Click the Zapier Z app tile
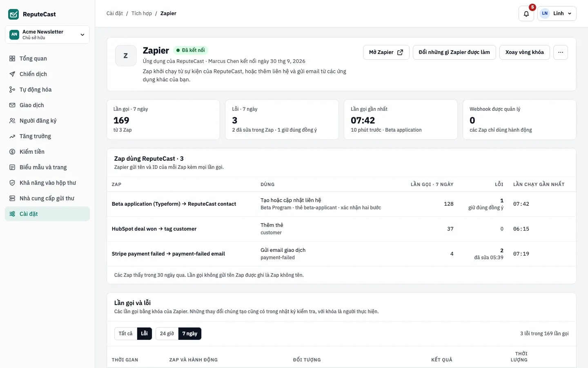 (x=125, y=56)
